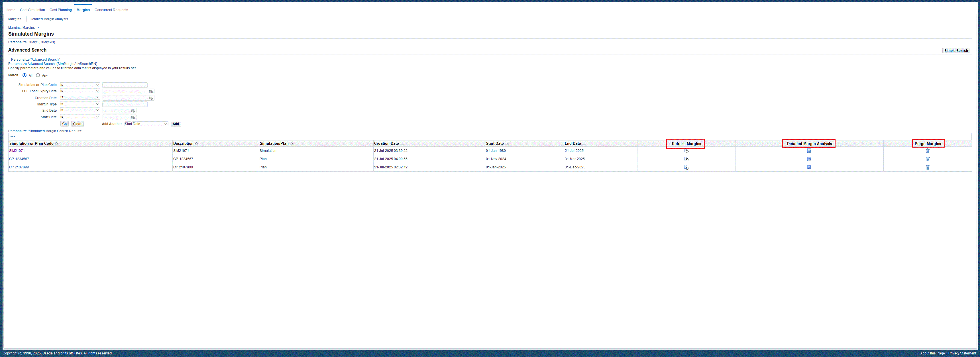The image size is (980, 357).
Task: Open Detailed Margin Analysis for CP-1234567
Action: point(809,159)
